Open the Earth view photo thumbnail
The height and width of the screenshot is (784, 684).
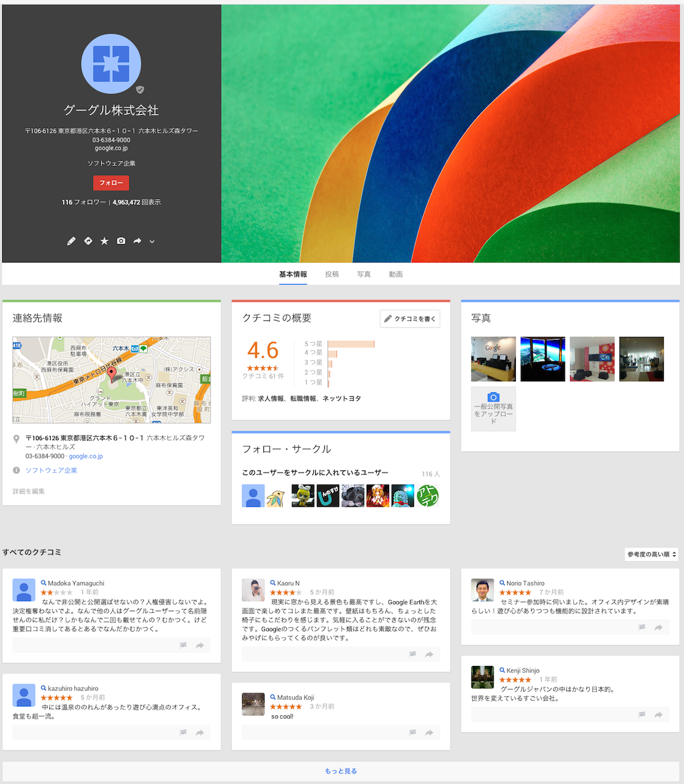pos(543,359)
